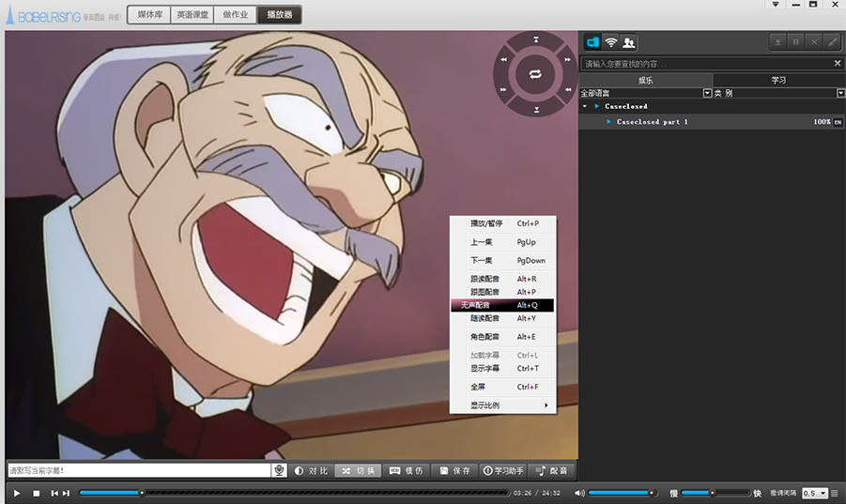Toggle the 对比 compare button
This screenshot has height=504, width=846.
[311, 470]
